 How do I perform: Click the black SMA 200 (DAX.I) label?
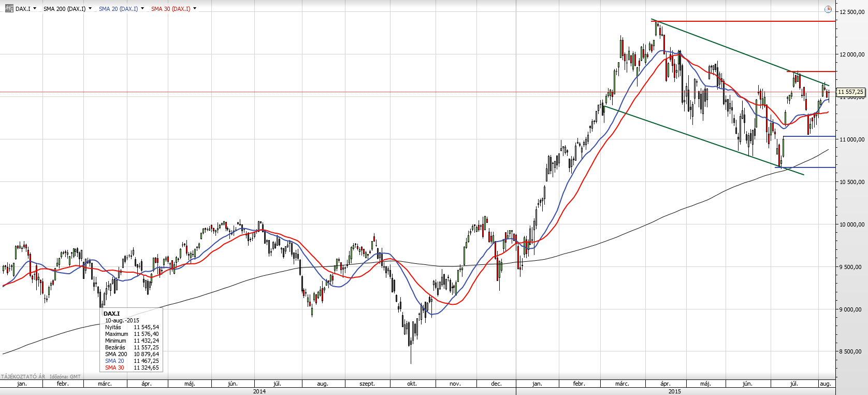tap(64, 9)
